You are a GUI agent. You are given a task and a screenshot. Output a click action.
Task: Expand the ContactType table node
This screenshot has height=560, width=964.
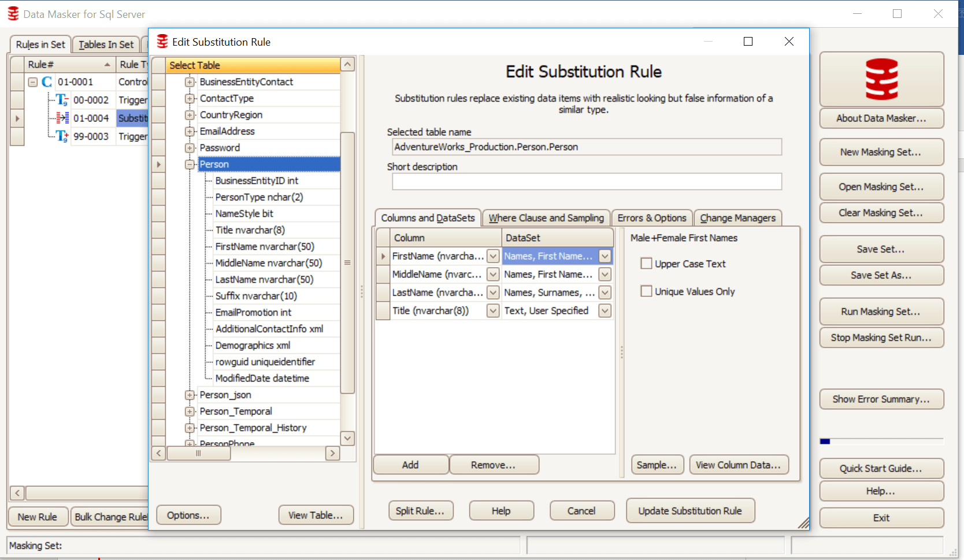tap(190, 98)
